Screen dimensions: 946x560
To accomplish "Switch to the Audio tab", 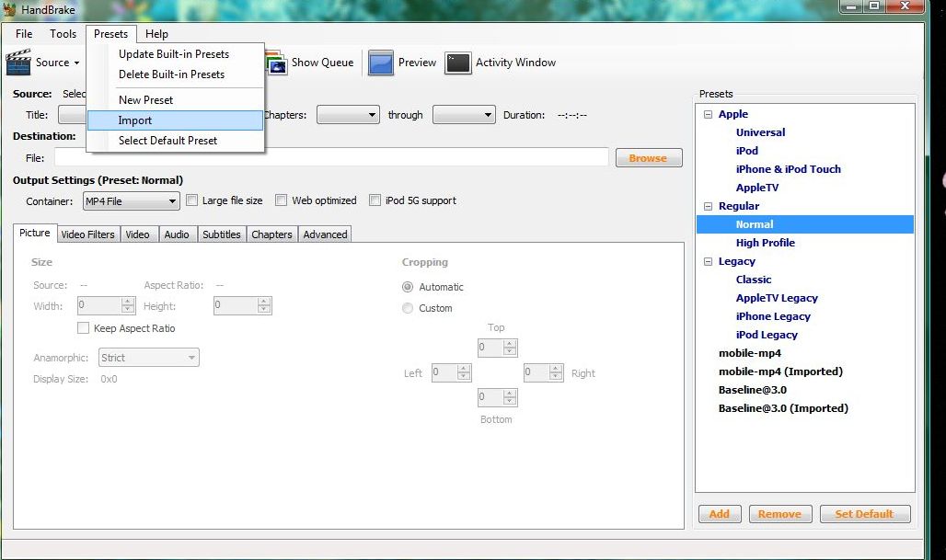I will click(x=177, y=234).
